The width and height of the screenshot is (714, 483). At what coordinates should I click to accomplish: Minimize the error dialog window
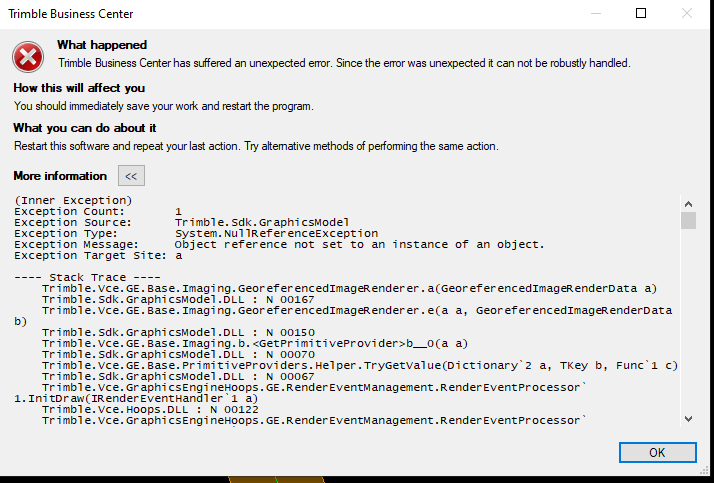click(594, 14)
